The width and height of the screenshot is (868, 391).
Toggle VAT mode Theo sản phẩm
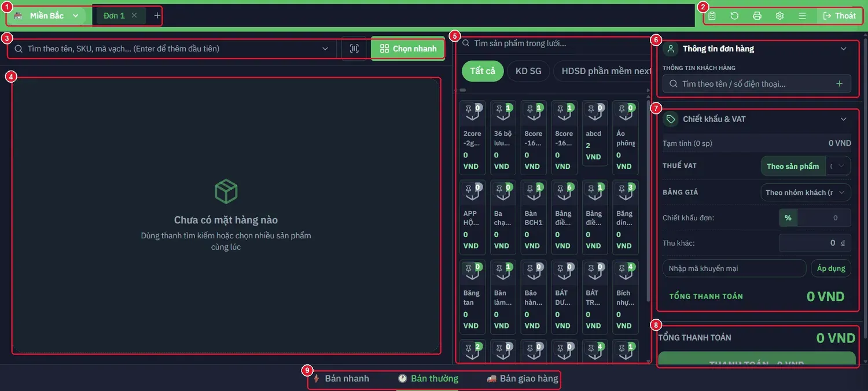(793, 166)
